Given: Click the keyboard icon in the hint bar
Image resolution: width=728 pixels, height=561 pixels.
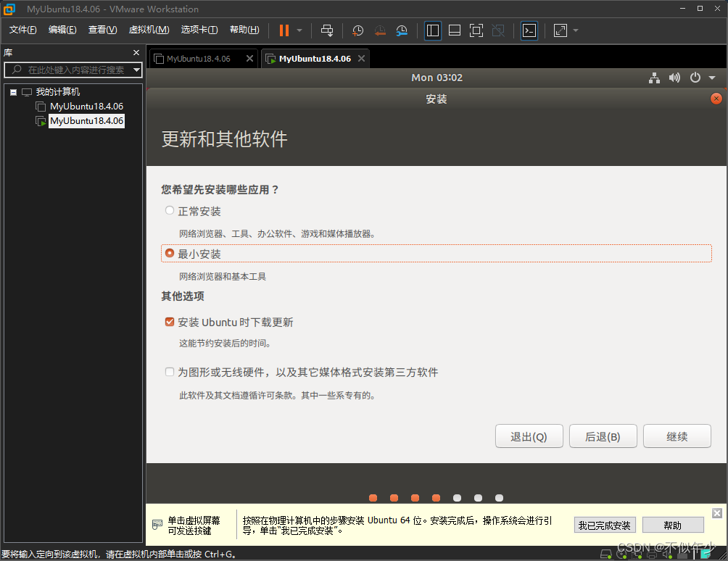Looking at the screenshot, I should pyautogui.click(x=157, y=525).
